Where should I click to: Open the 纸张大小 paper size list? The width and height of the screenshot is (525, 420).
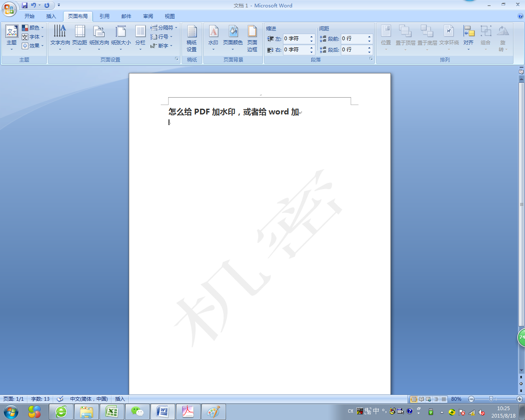(121, 38)
